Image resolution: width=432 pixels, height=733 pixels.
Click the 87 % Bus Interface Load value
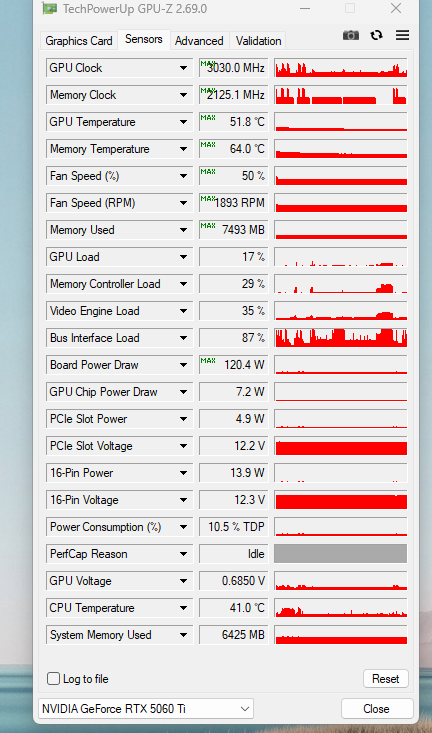tap(234, 338)
